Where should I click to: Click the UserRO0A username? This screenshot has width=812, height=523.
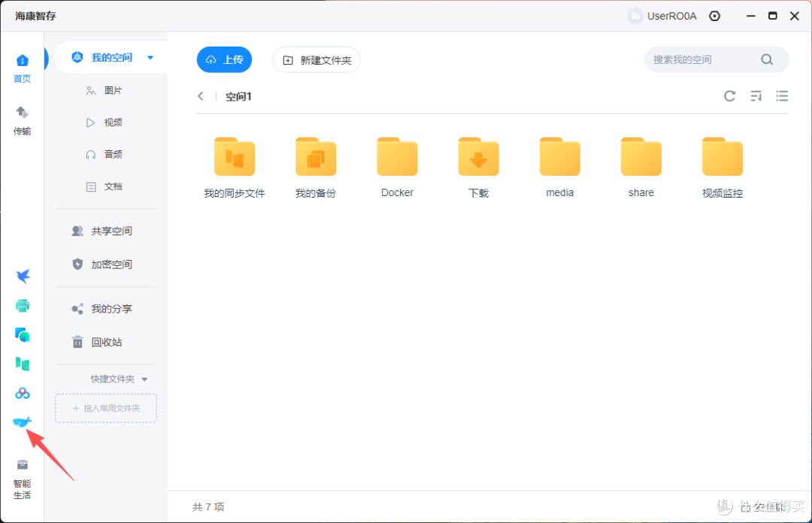(x=671, y=16)
